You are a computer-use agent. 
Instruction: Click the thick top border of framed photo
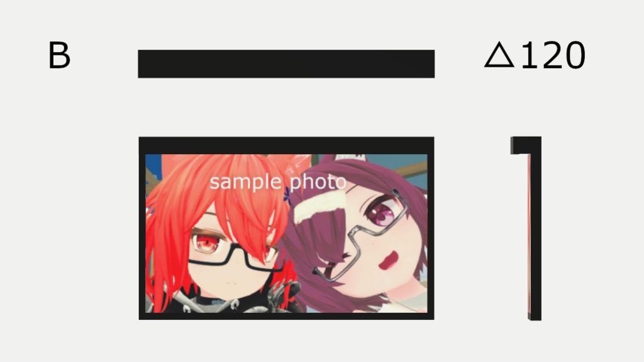(x=286, y=145)
